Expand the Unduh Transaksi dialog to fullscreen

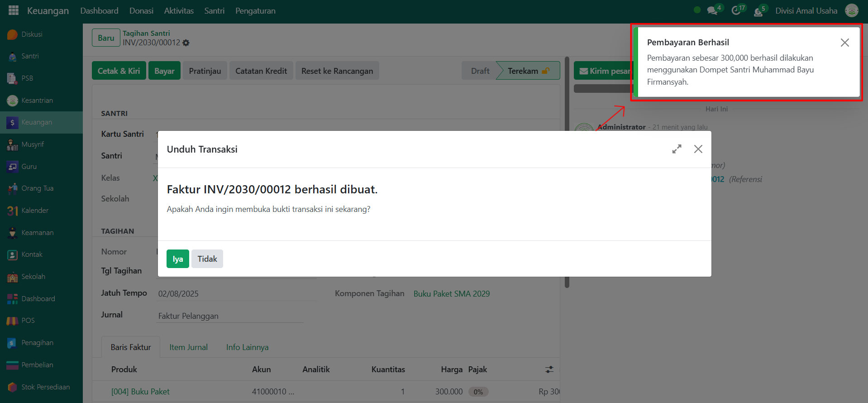point(677,149)
